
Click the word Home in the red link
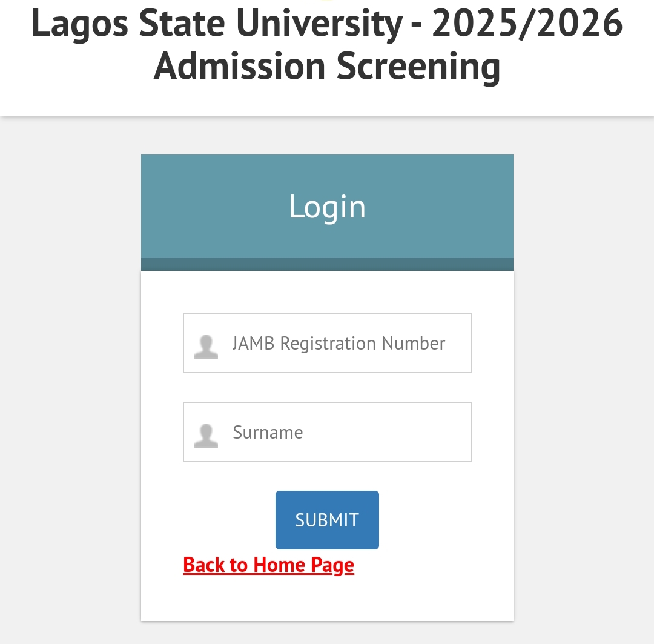click(279, 565)
